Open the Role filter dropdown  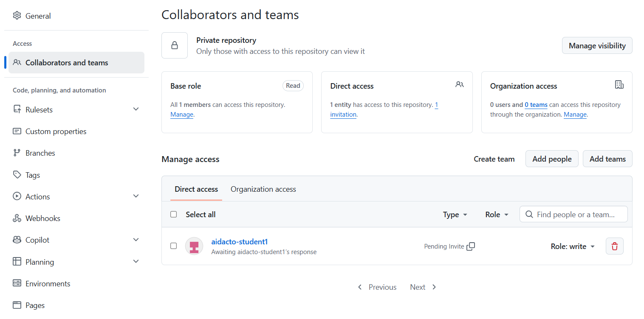coord(497,215)
